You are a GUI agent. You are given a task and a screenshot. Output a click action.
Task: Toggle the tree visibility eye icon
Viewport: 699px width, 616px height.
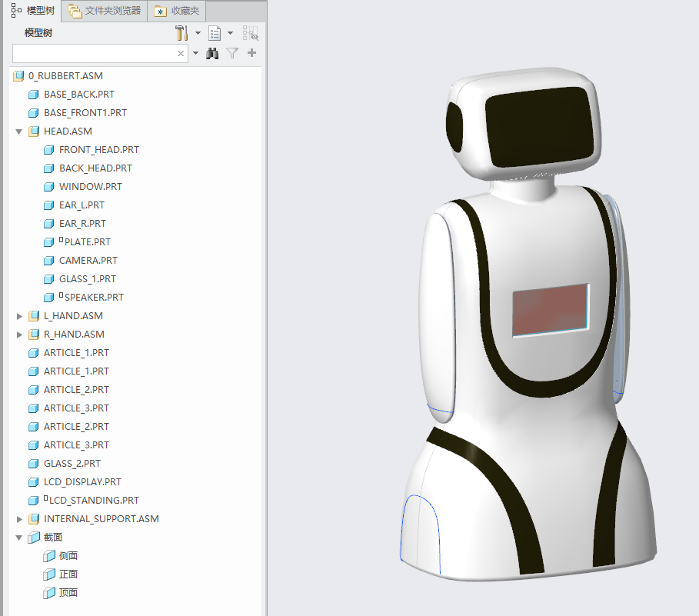click(x=251, y=33)
